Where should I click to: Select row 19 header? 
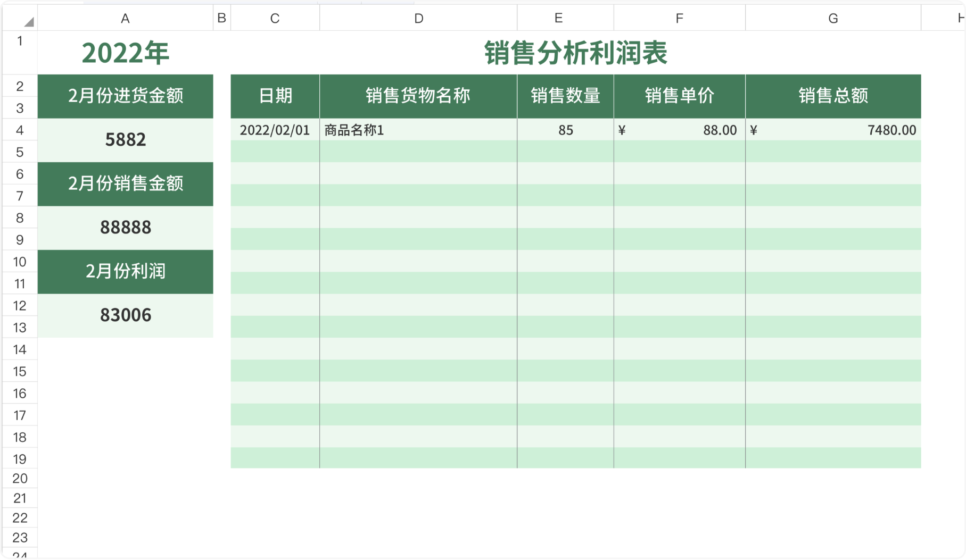[20, 458]
